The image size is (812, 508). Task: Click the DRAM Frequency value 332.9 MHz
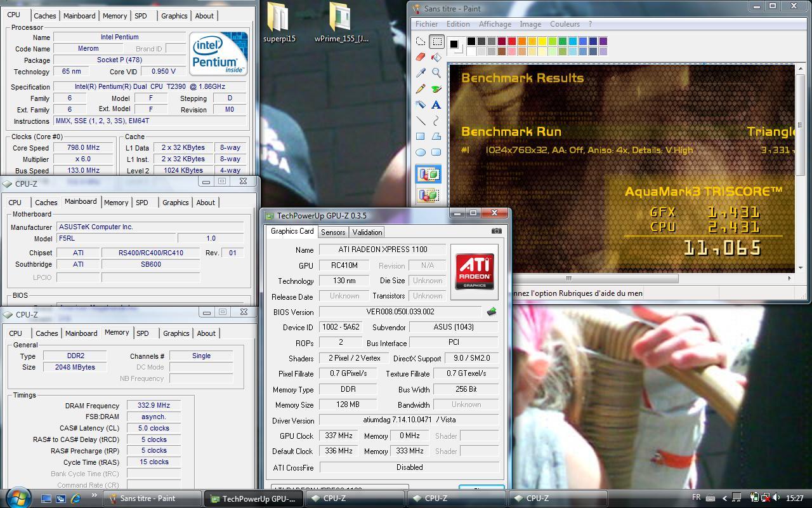tap(154, 405)
